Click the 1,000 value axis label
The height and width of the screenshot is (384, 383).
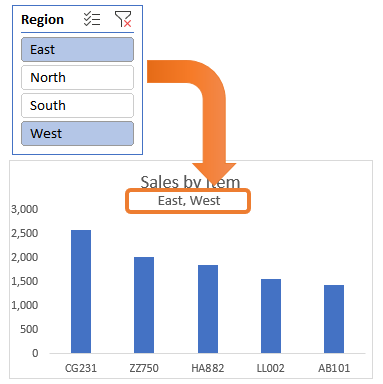coord(25,305)
